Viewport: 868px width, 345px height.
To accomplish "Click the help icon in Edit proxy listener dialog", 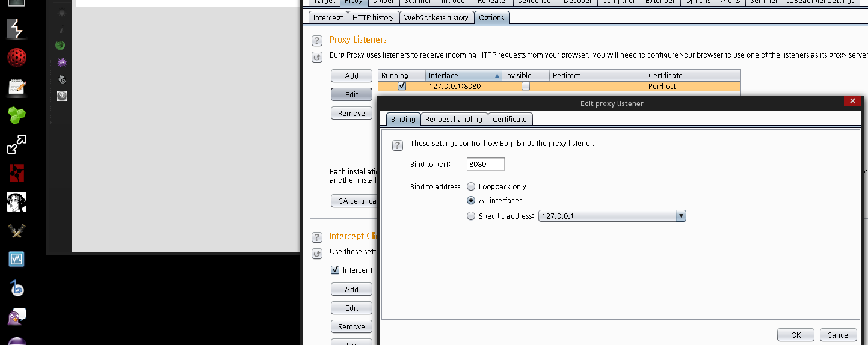I will click(x=397, y=145).
